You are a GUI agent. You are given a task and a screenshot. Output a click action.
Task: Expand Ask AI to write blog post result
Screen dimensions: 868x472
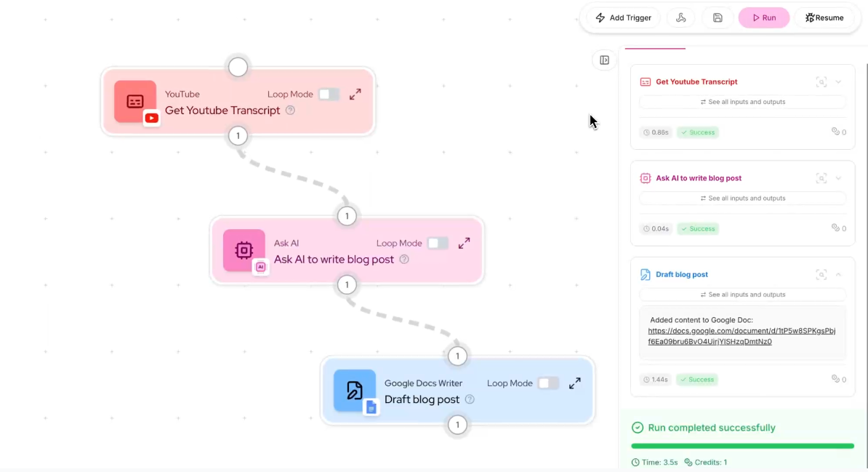[838, 178]
